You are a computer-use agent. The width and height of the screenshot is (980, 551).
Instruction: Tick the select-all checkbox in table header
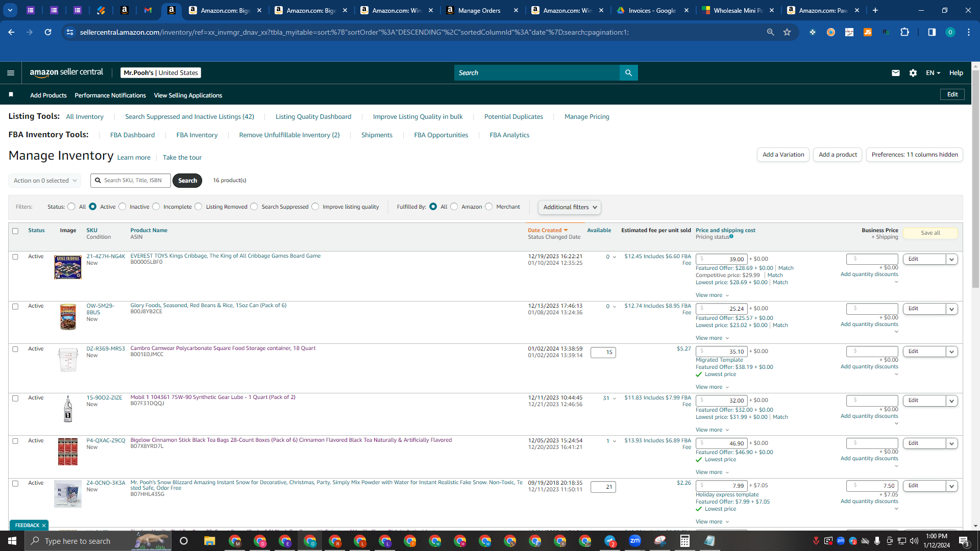pos(15,231)
